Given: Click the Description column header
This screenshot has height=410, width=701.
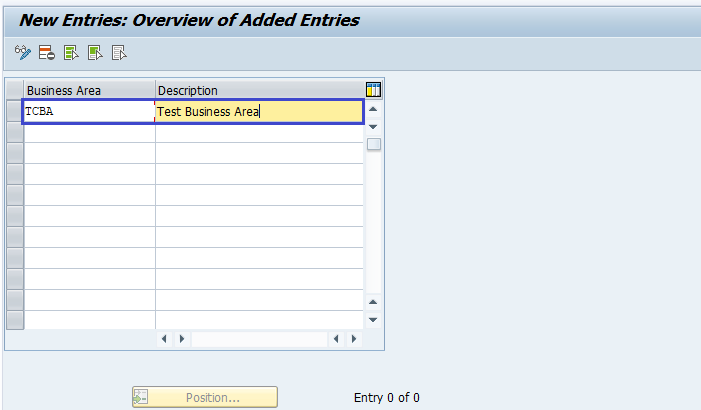Looking at the screenshot, I should 258,90.
